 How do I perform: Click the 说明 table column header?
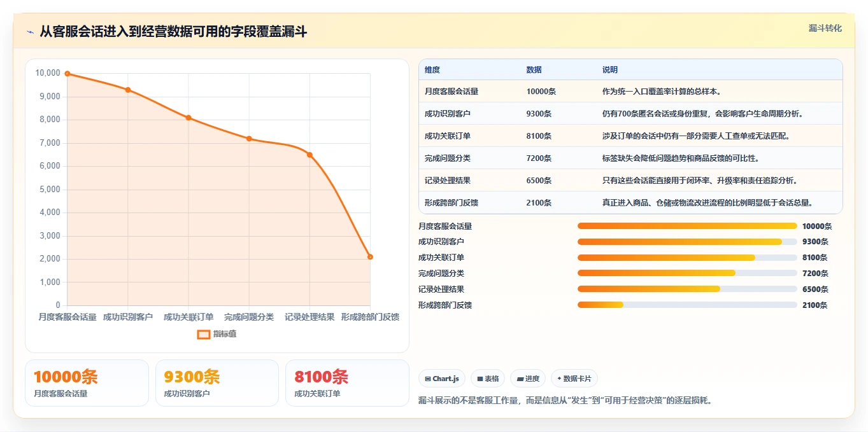610,70
